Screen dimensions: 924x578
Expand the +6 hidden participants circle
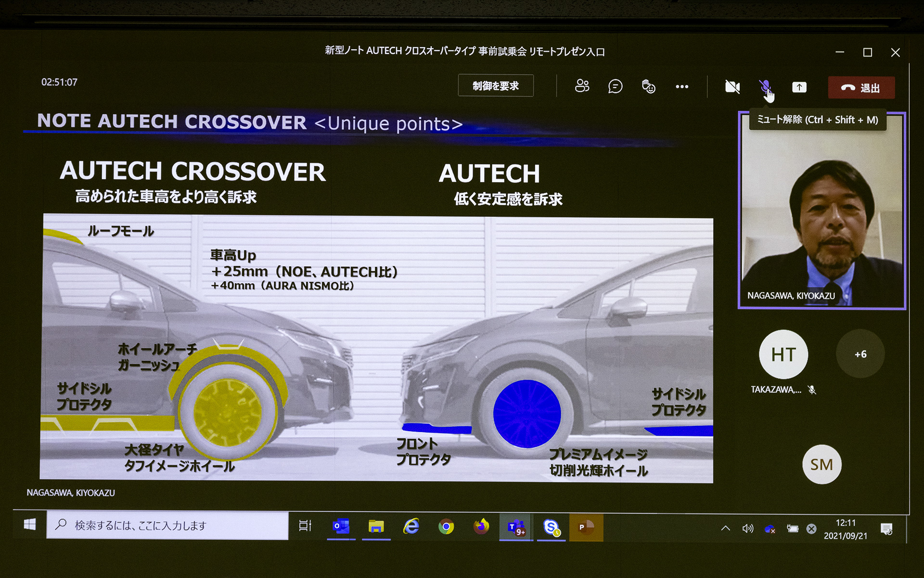click(860, 354)
